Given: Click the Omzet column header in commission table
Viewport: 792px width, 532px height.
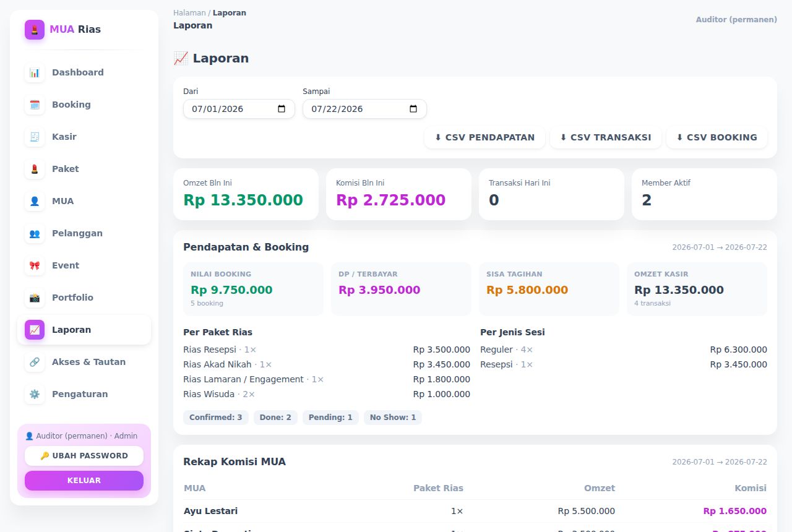Looking at the screenshot, I should point(600,488).
